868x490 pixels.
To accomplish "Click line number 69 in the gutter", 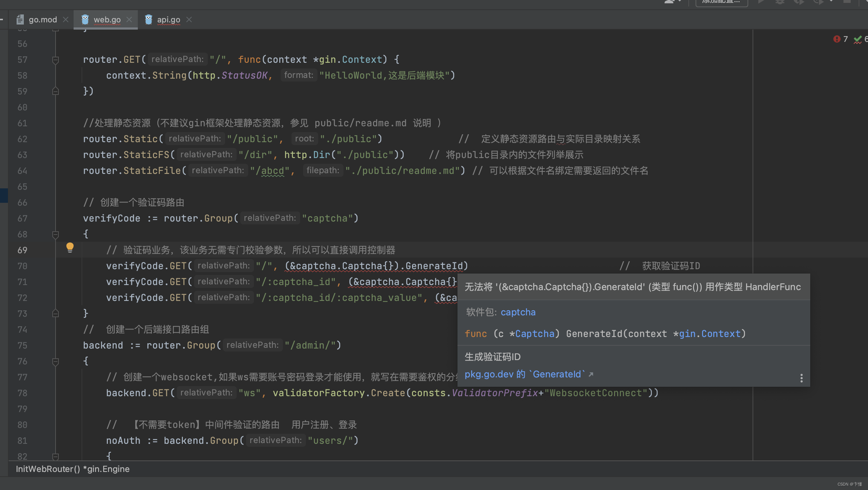I will (22, 250).
